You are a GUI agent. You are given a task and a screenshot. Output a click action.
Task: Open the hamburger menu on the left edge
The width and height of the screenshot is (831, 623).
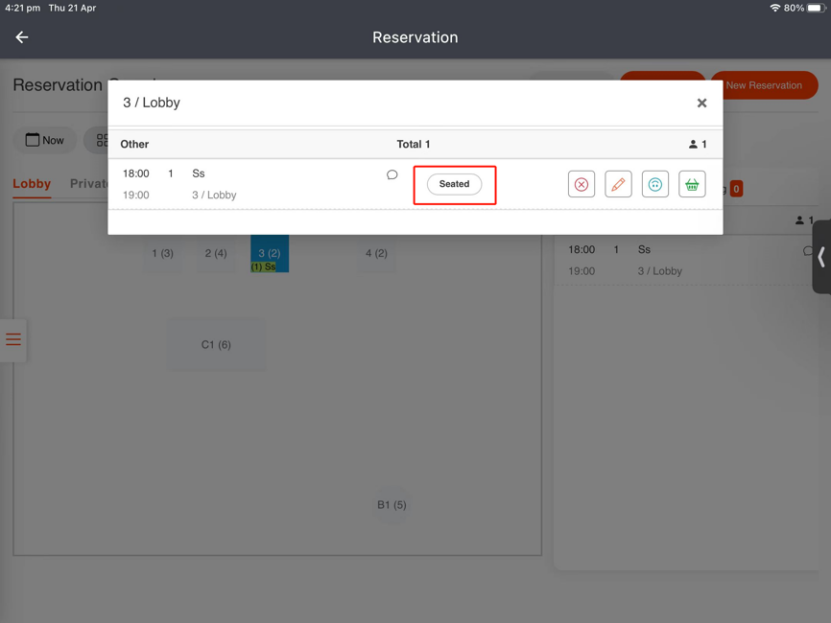[13, 339]
